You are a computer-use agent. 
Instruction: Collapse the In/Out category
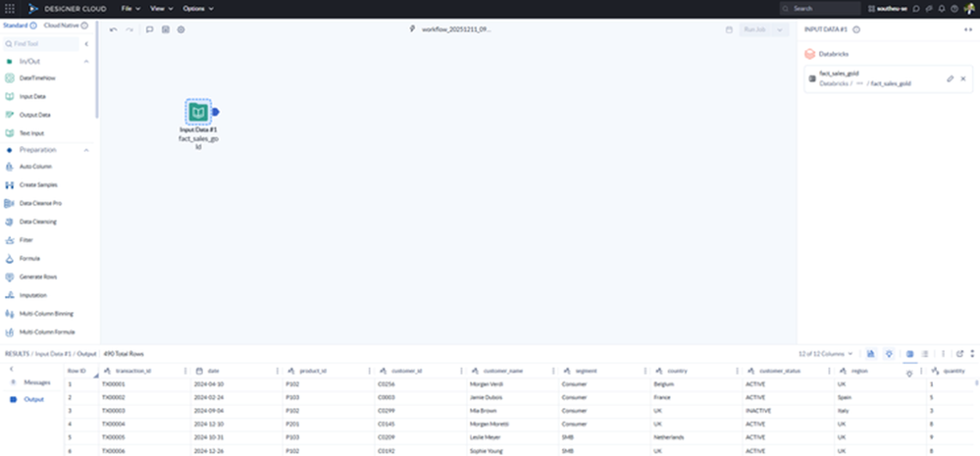pyautogui.click(x=86, y=61)
